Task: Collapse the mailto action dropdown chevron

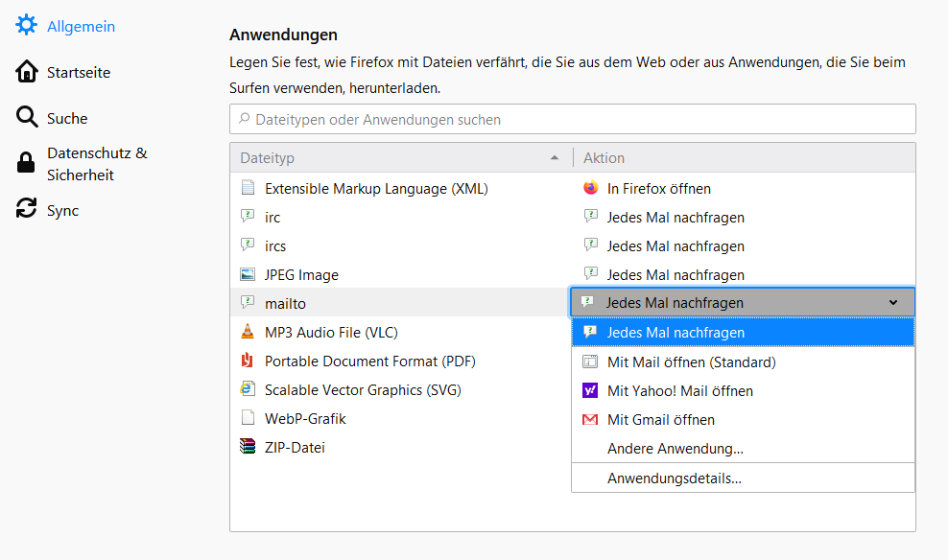Action: (893, 303)
